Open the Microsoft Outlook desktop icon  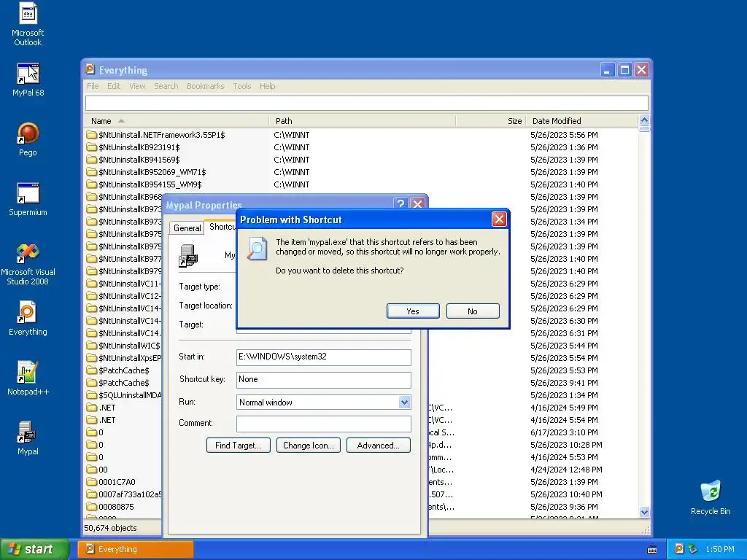pos(28,23)
